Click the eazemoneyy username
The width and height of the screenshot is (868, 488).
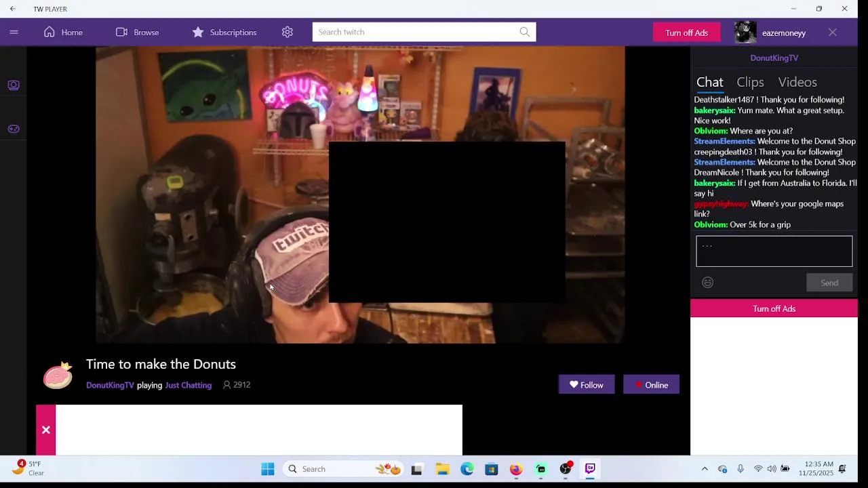point(784,33)
